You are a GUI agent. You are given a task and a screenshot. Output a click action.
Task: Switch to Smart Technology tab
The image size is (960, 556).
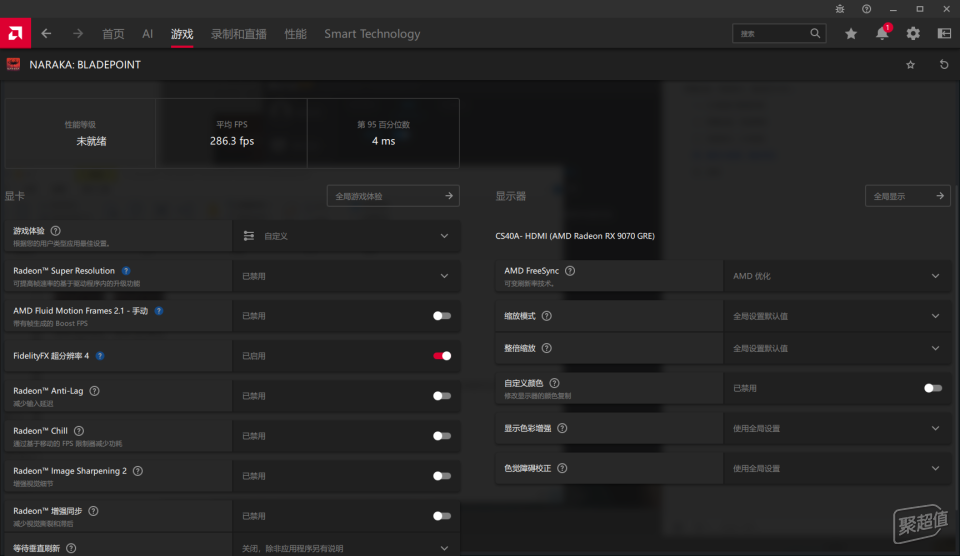point(372,34)
